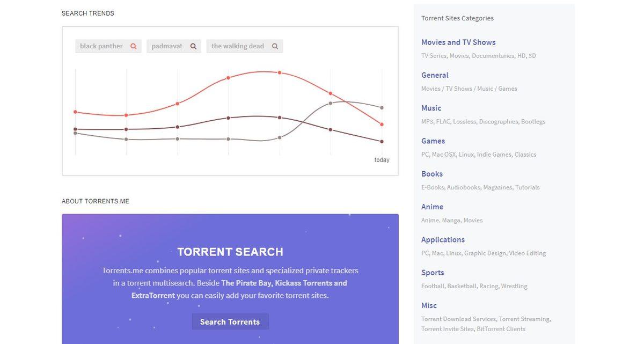Open the Games category
Image resolution: width=644 pixels, height=344 pixels.
click(433, 141)
